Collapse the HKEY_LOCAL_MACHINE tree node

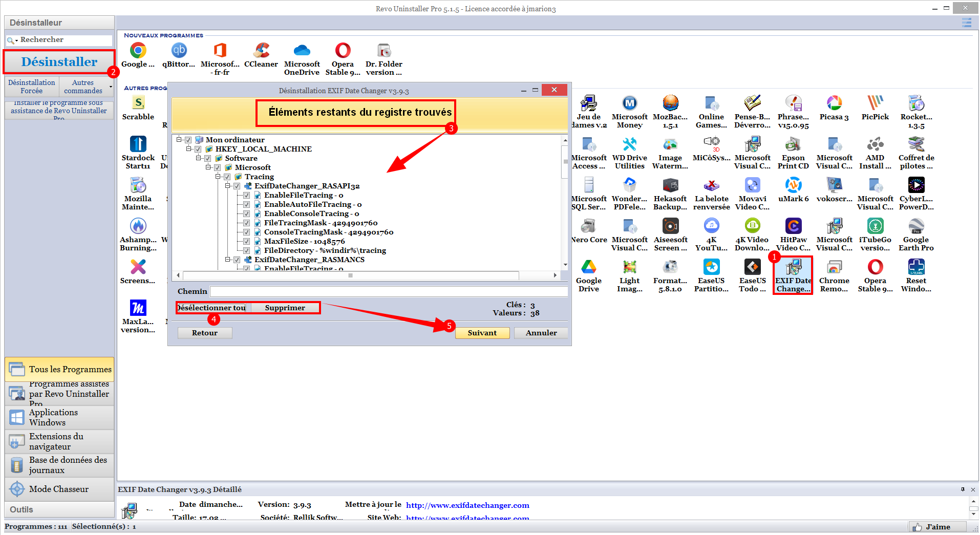point(189,148)
